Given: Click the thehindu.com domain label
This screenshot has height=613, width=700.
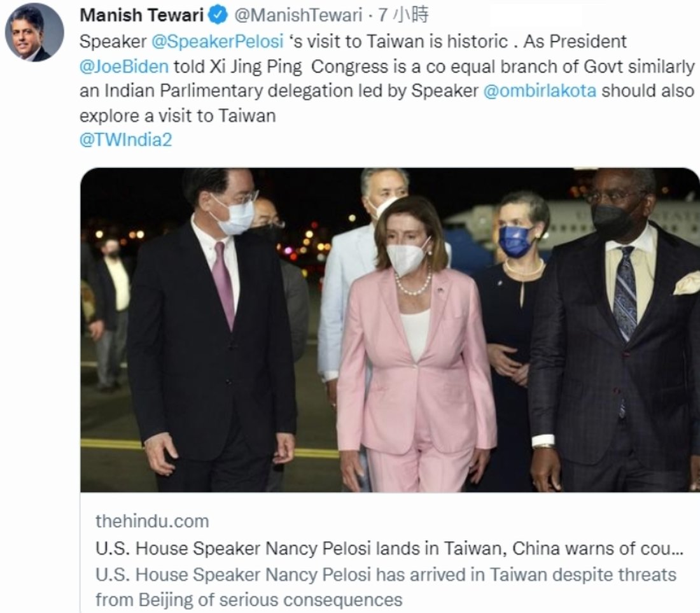Looking at the screenshot, I should [x=152, y=521].
